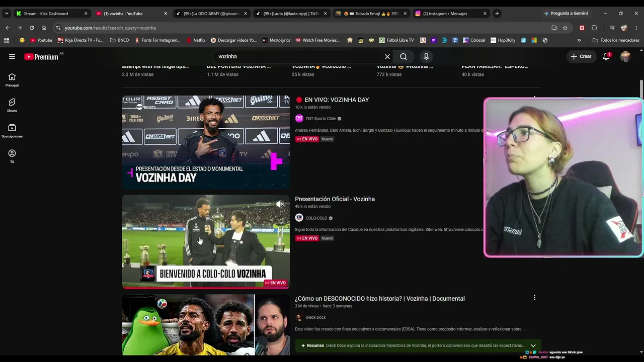The image size is (644, 362).
Task: Open the Chrome three-dot menu
Action: click(636, 28)
